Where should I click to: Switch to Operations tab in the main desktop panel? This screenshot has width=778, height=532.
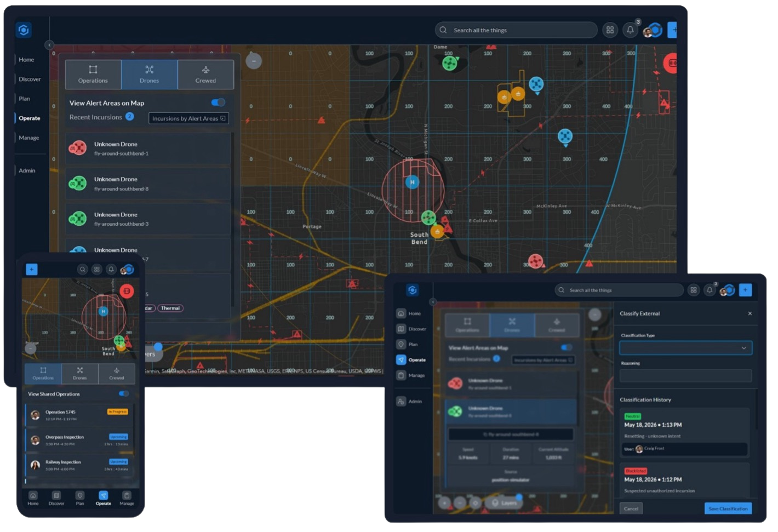click(93, 75)
